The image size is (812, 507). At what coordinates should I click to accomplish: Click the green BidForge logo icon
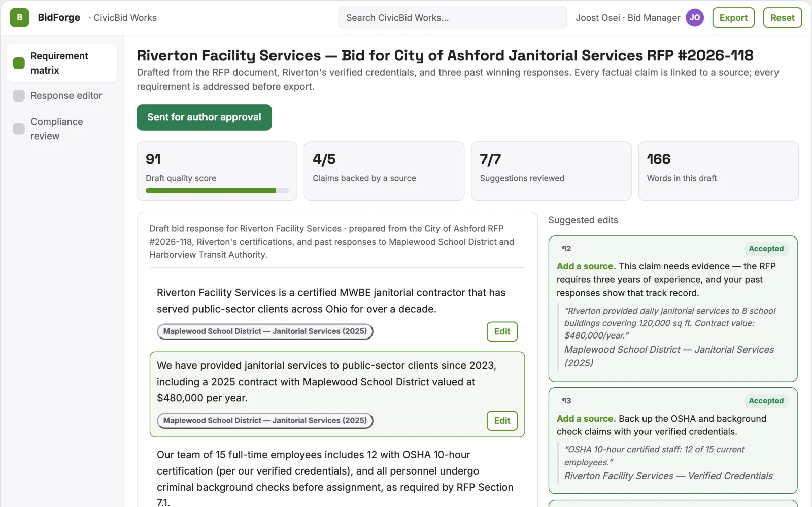pyautogui.click(x=19, y=18)
